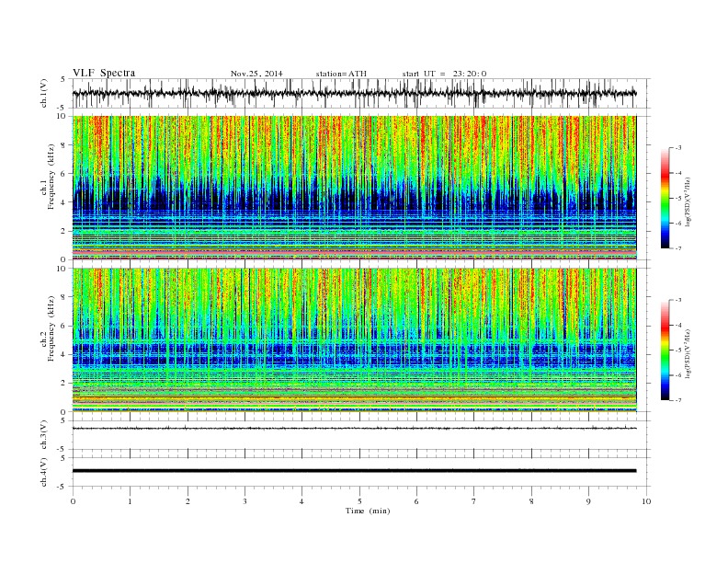The height and width of the screenshot is (563, 728).
Task: Click the ch.1 PSD color scale bar
Action: (x=665, y=199)
